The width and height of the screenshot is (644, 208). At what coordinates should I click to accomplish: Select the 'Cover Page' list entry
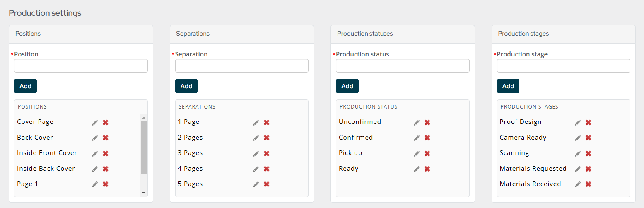tap(35, 122)
